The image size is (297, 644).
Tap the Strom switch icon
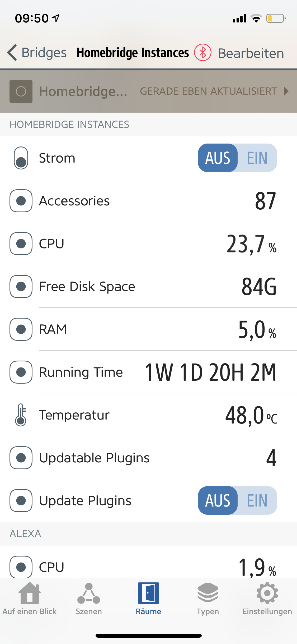click(21, 158)
